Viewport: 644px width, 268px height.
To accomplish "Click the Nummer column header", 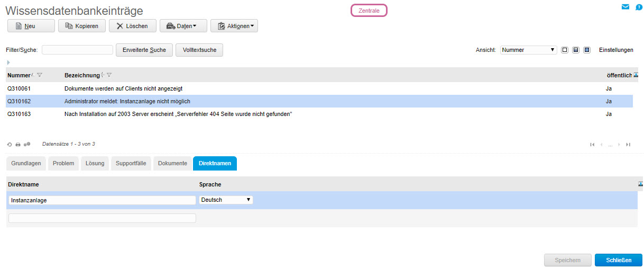I will [19, 75].
